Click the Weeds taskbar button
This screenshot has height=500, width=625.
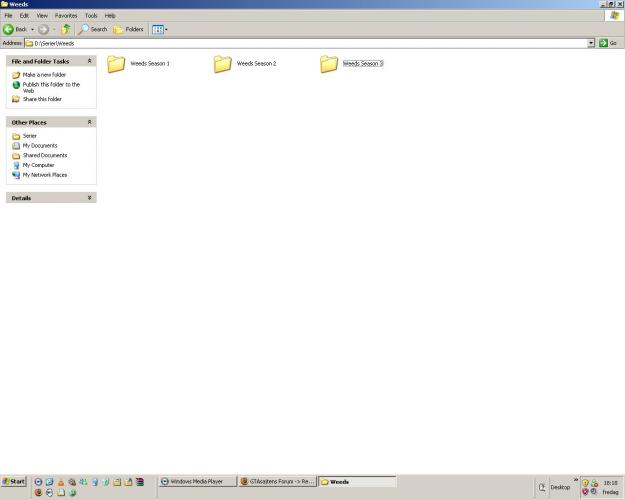(357, 481)
